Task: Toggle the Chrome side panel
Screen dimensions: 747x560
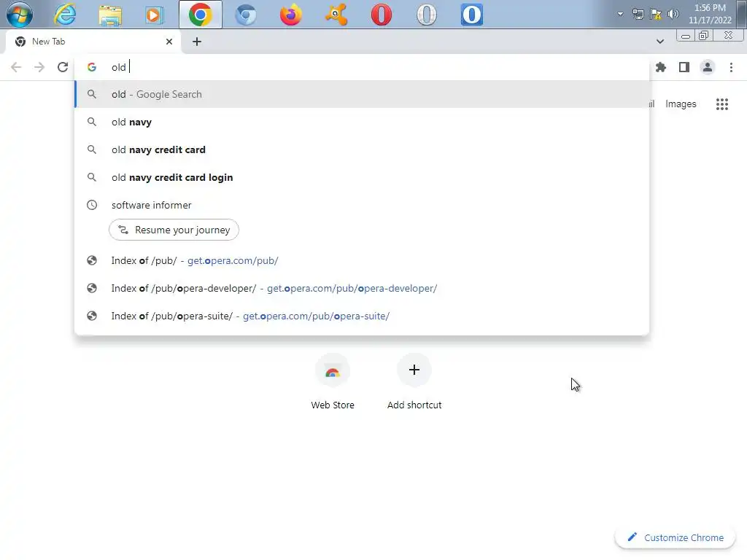Action: pyautogui.click(x=684, y=67)
